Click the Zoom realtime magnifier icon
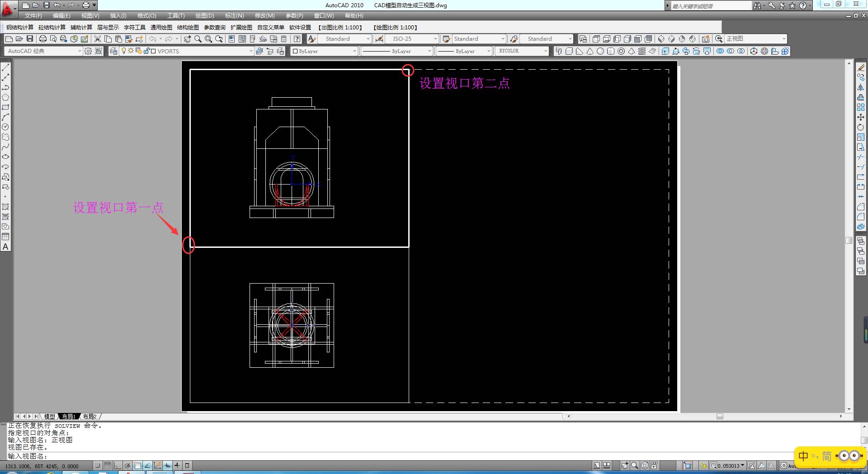Viewport: 868px width, 474px height. pos(198,39)
